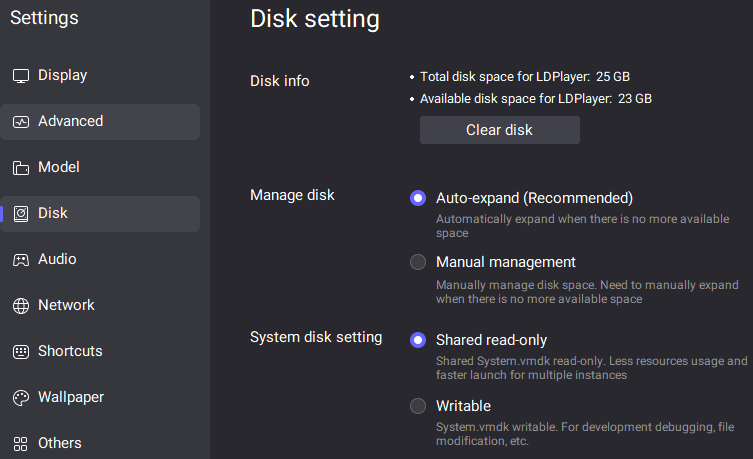The image size is (753, 459).
Task: Click the Network globe icon
Action: (x=21, y=306)
